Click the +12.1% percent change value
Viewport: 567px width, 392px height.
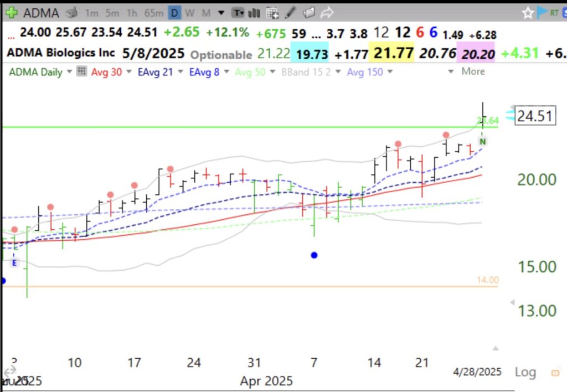point(228,33)
